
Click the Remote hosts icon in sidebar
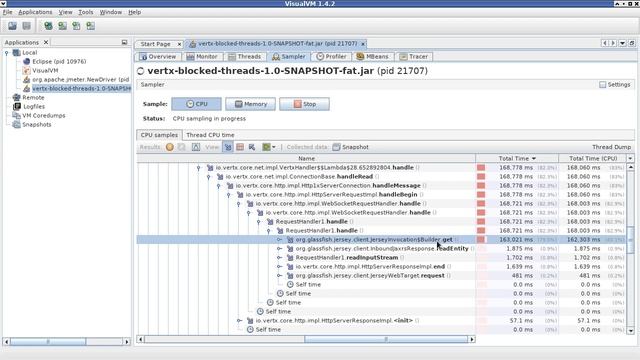coord(16,98)
